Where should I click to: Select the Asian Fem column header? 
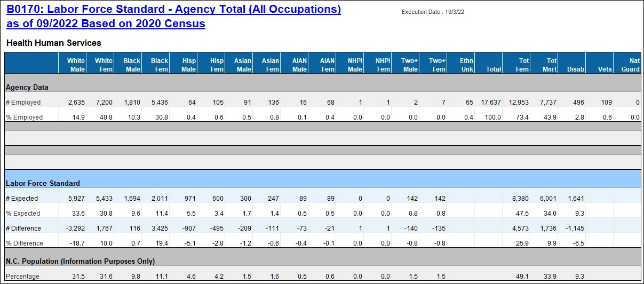pos(270,65)
